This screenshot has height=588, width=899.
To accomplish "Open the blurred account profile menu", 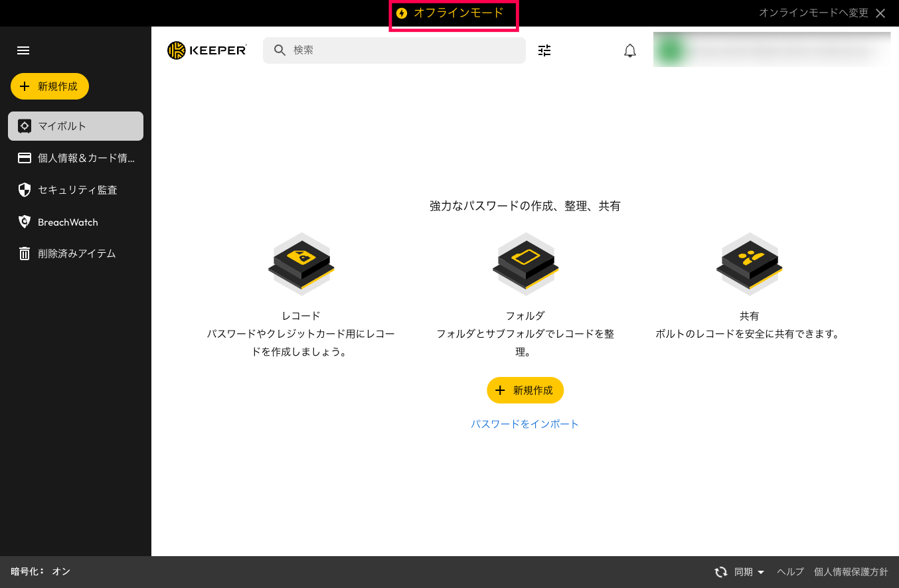I will 772,50.
